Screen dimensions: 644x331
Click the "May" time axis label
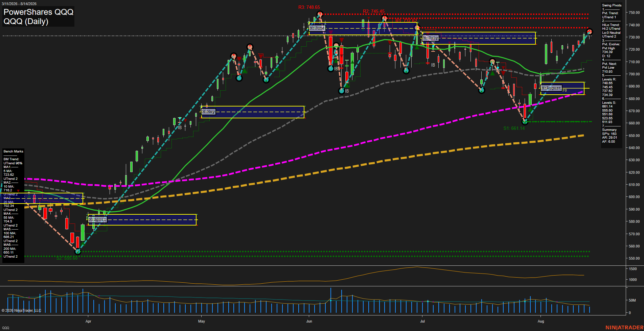point(202,321)
